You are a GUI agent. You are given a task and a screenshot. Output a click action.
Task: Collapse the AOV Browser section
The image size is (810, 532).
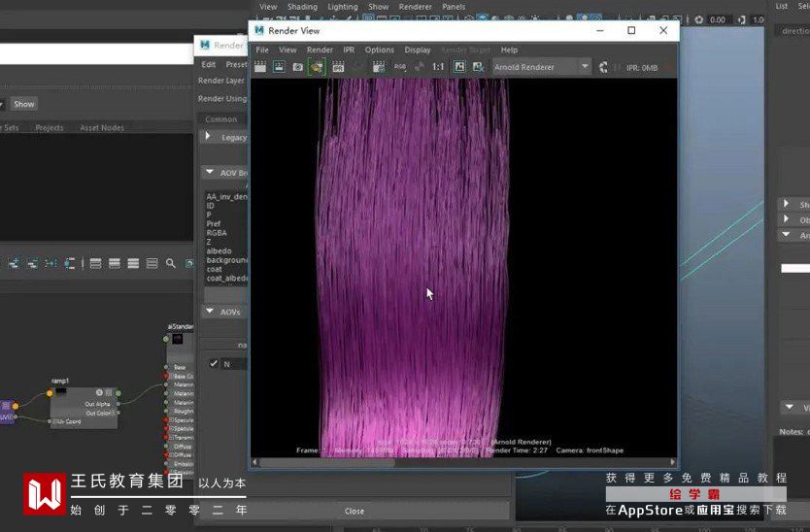click(x=209, y=172)
